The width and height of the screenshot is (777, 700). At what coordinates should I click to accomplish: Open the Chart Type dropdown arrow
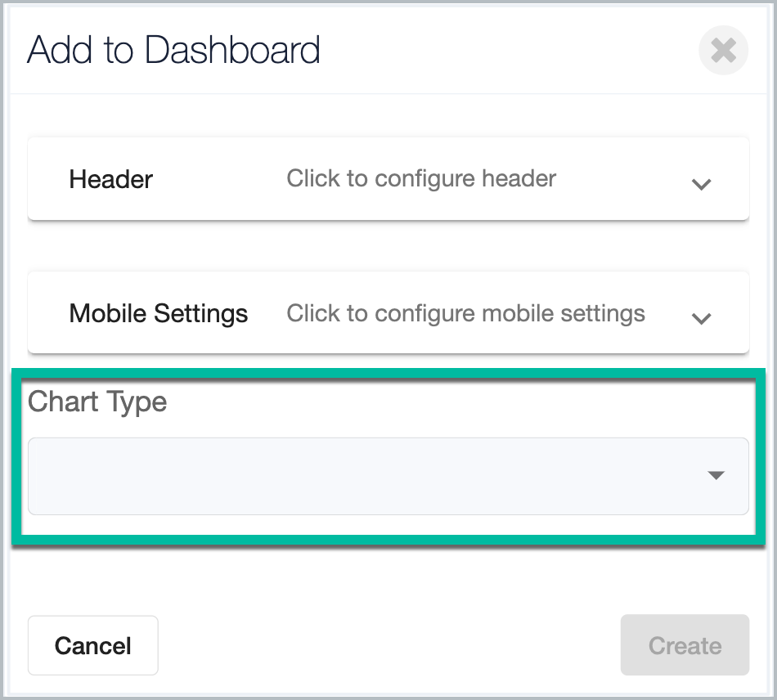click(716, 476)
